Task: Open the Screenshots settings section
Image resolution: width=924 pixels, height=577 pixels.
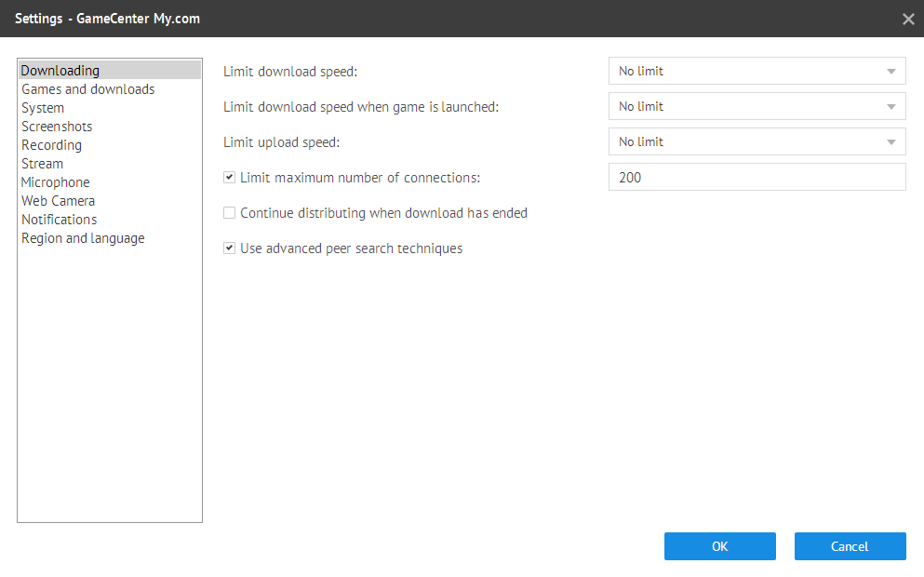Action: click(57, 127)
